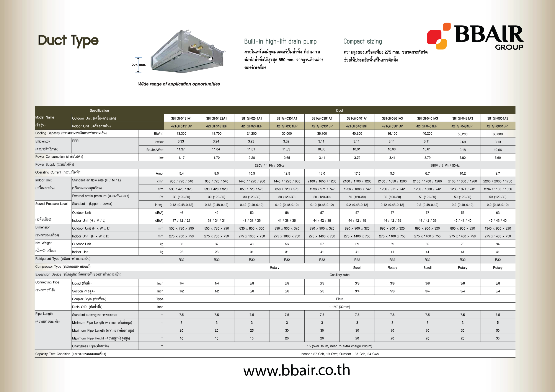
Task: Click indoor model 42TGF0131BP cell
Action: (x=181, y=126)
